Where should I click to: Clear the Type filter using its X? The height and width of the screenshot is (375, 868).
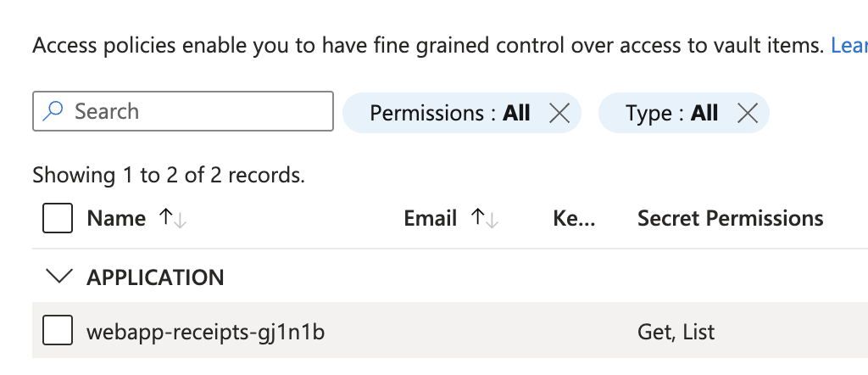point(747,113)
